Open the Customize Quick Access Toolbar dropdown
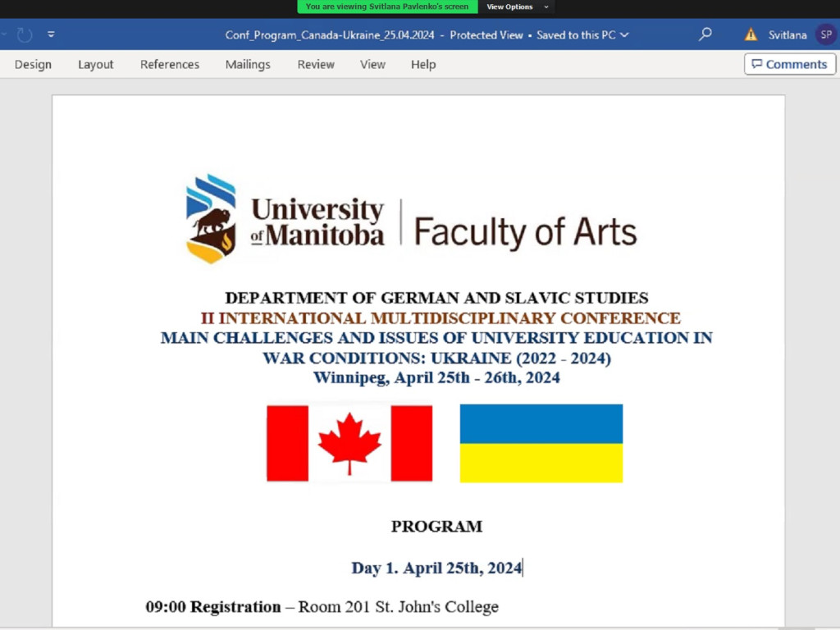This screenshot has height=630, width=840. [x=51, y=34]
